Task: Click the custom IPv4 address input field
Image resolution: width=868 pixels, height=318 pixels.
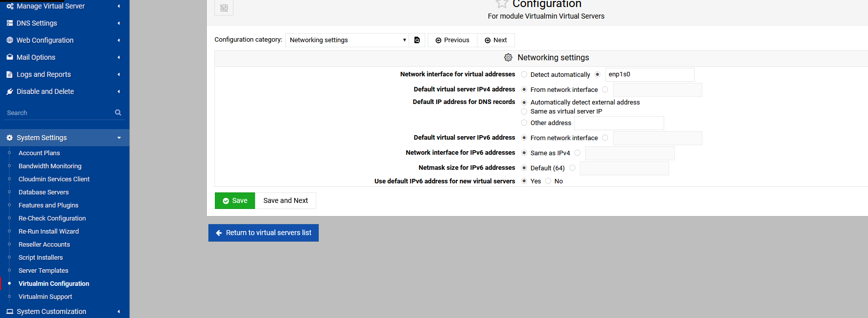Action: (x=657, y=90)
